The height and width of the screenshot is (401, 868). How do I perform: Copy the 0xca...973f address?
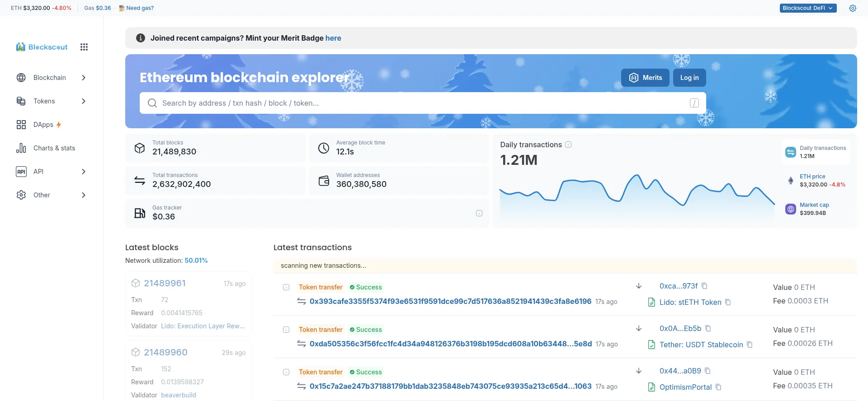click(704, 286)
